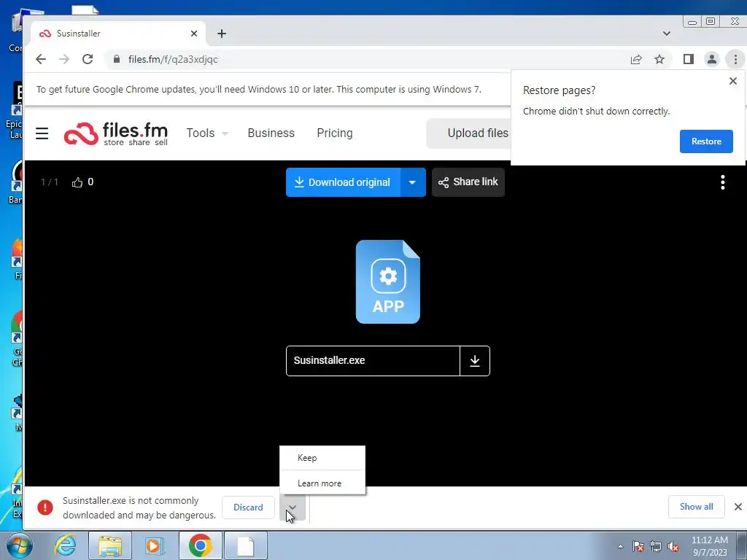This screenshot has width=747, height=560.
Task: Bookmark this page with the star icon
Action: (659, 59)
